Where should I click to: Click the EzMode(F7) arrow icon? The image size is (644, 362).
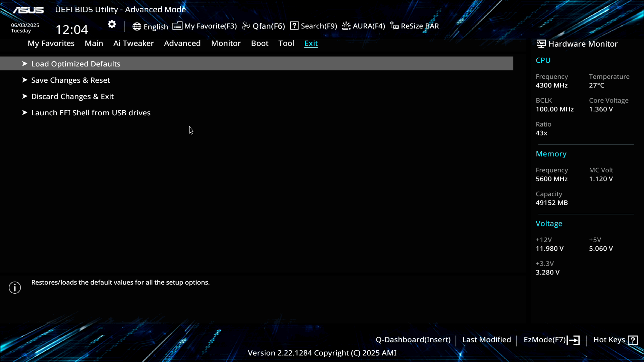(574, 340)
